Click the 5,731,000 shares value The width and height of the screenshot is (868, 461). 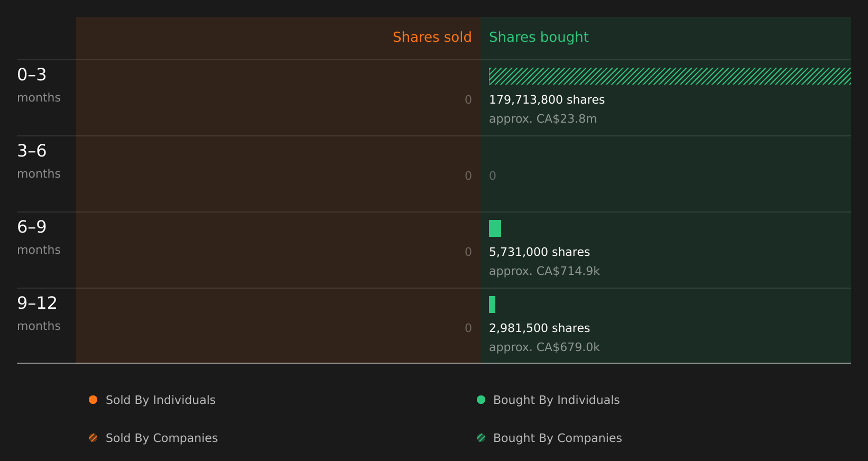tap(539, 252)
